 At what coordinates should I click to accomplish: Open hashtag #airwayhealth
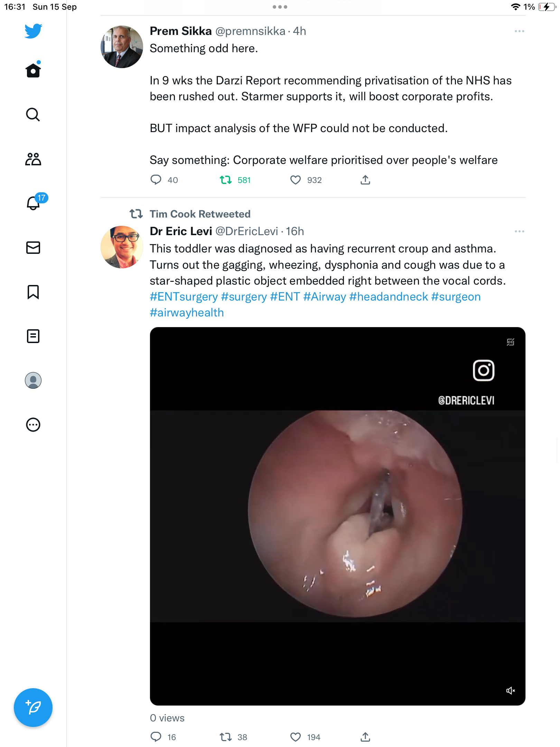(187, 313)
